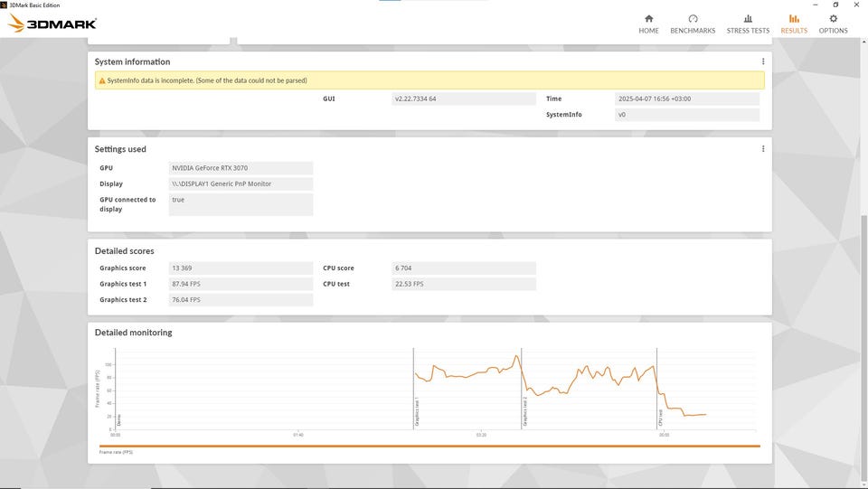Click the orange chart range bar
The image size is (868, 489).
click(429, 446)
